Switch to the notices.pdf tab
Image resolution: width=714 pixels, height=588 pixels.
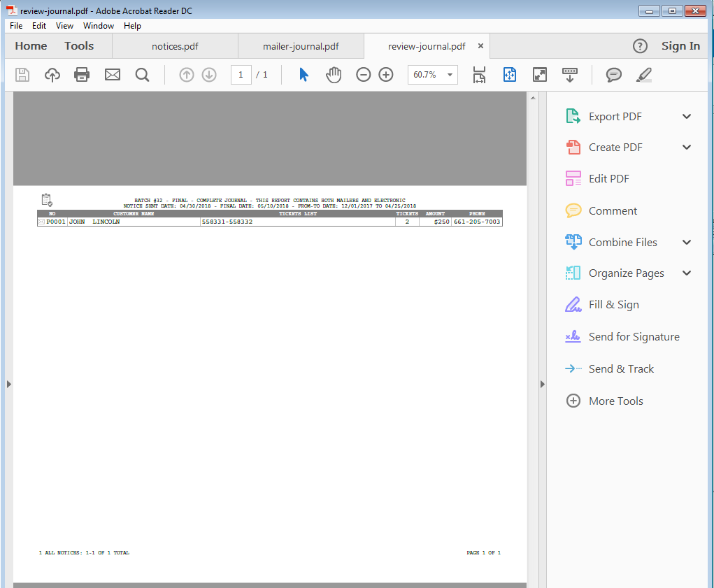[x=175, y=46]
